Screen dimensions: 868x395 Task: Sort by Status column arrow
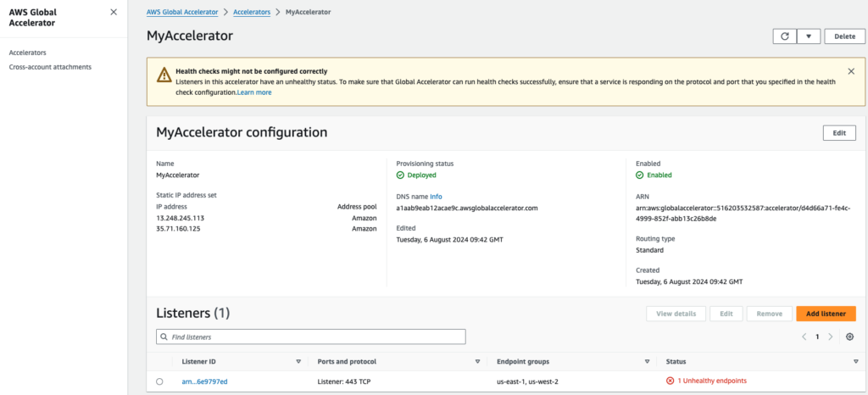click(x=856, y=362)
